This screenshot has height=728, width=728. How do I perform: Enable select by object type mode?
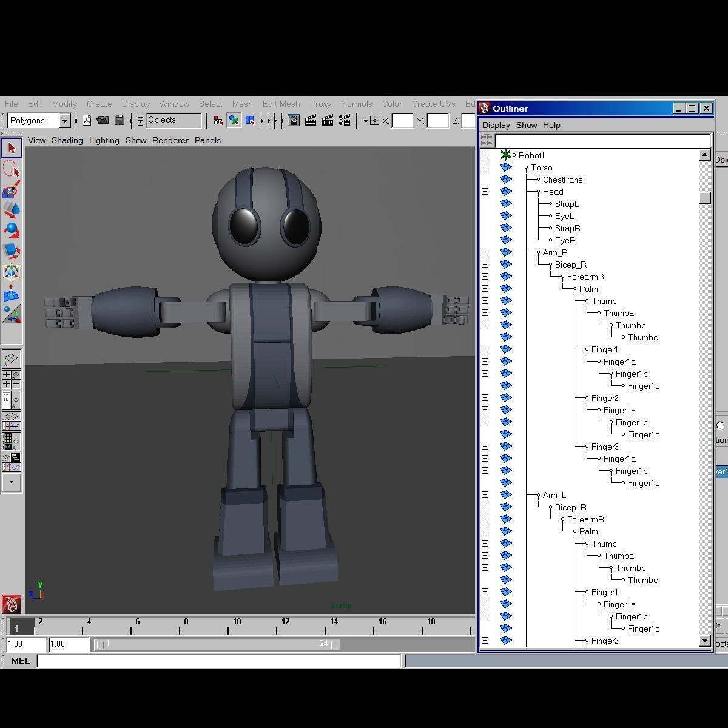[234, 120]
